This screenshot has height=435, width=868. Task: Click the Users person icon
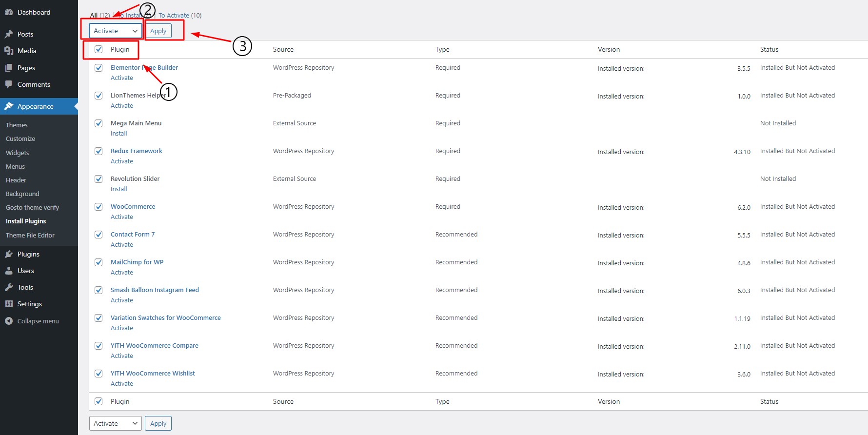(x=9, y=271)
